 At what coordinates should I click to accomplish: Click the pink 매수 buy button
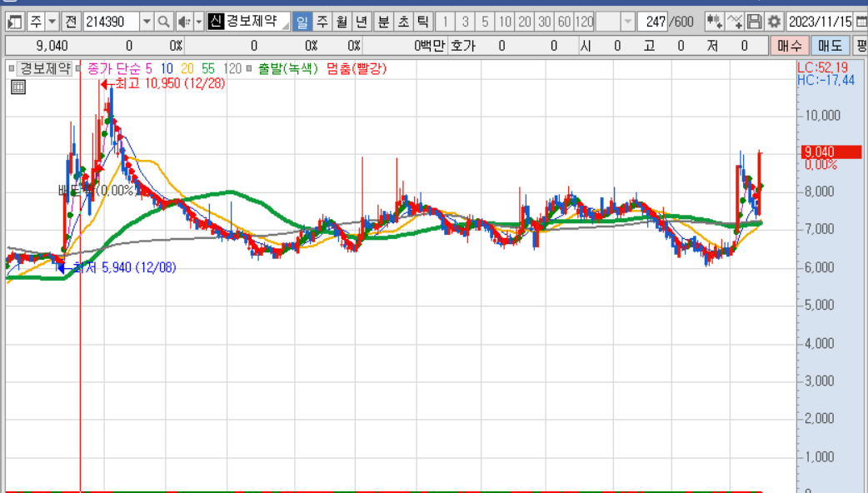[x=790, y=46]
